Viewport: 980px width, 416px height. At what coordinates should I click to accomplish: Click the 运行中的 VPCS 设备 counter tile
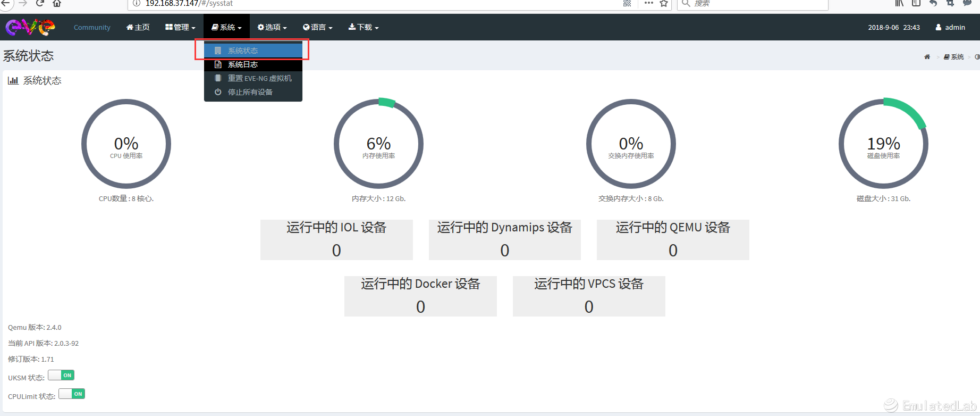589,296
